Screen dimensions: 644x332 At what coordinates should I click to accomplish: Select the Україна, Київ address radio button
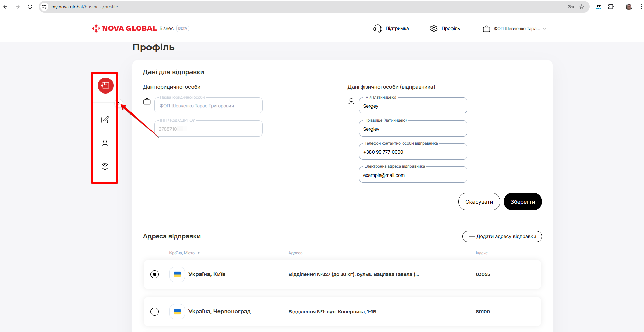coord(155,274)
